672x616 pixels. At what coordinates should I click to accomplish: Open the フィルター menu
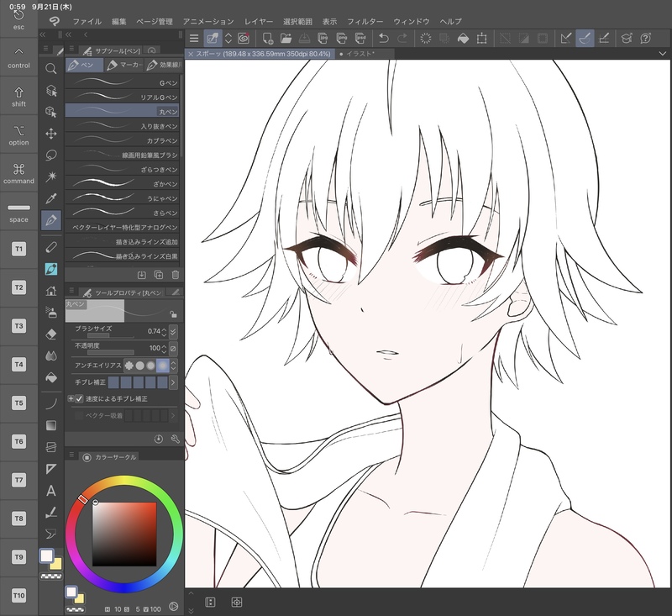click(x=365, y=22)
